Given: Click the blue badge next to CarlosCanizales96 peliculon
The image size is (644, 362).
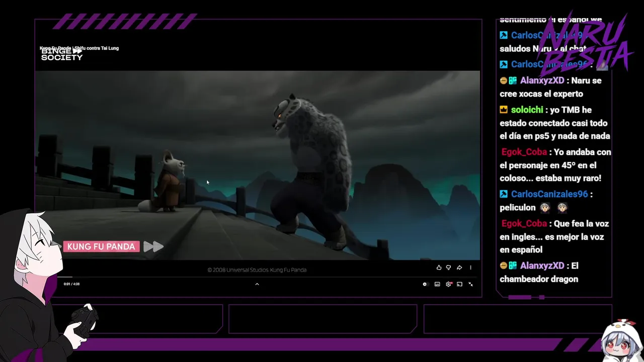Looking at the screenshot, I should (x=504, y=194).
